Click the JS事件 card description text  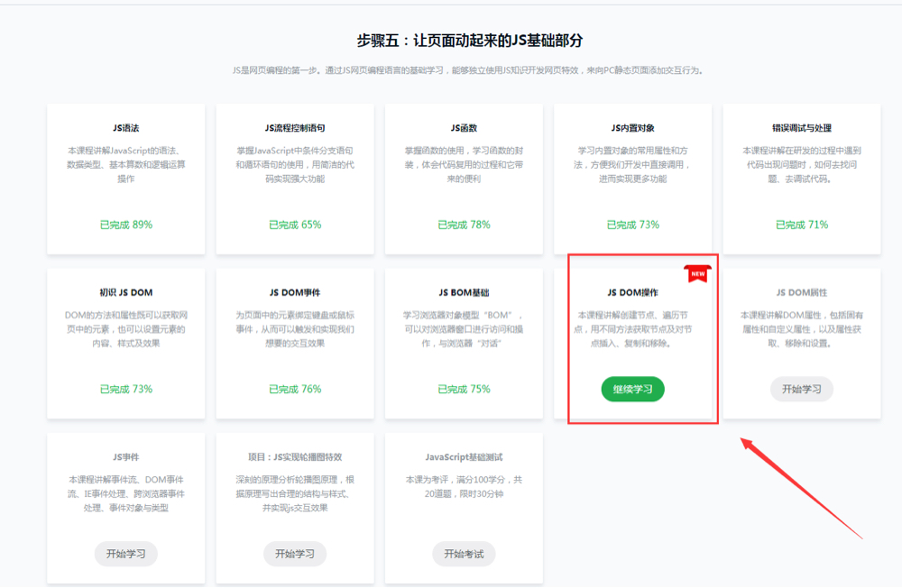pos(126,493)
